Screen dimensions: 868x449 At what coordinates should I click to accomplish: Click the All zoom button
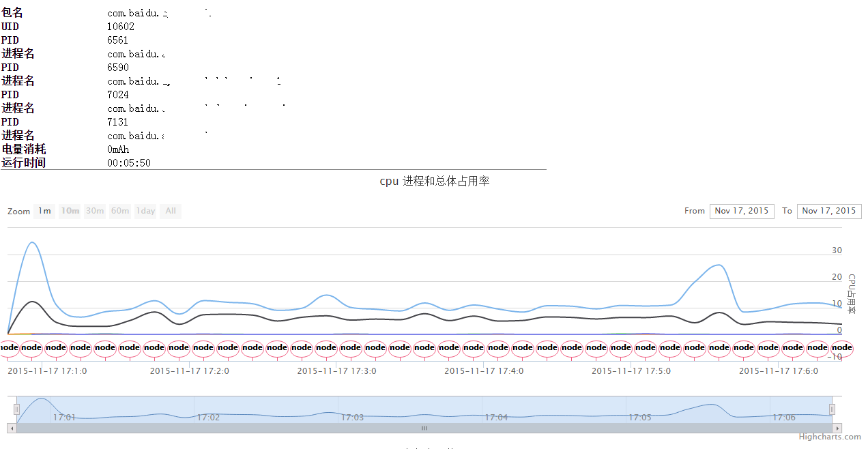pyautogui.click(x=170, y=211)
